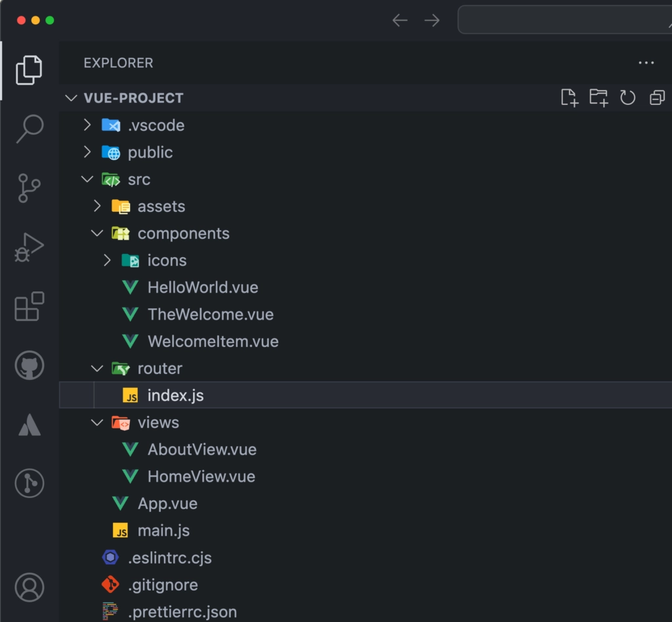Open the Source Control icon
This screenshot has height=622, width=672.
click(x=29, y=188)
